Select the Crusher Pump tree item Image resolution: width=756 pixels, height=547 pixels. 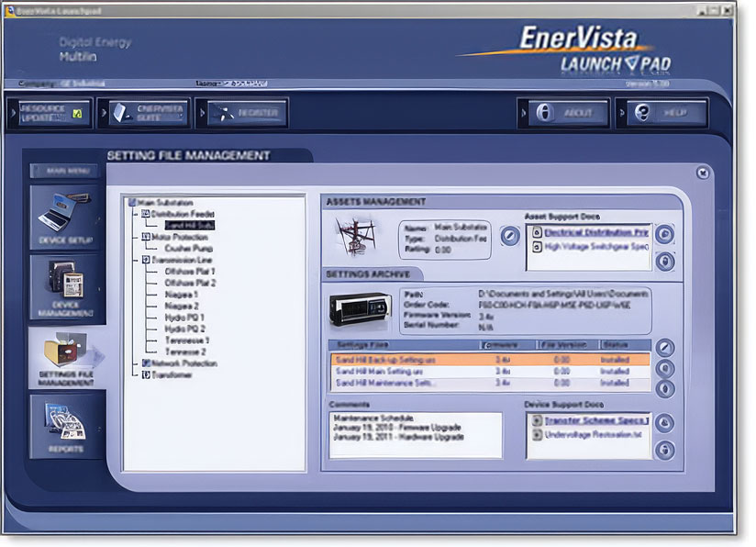coord(188,249)
